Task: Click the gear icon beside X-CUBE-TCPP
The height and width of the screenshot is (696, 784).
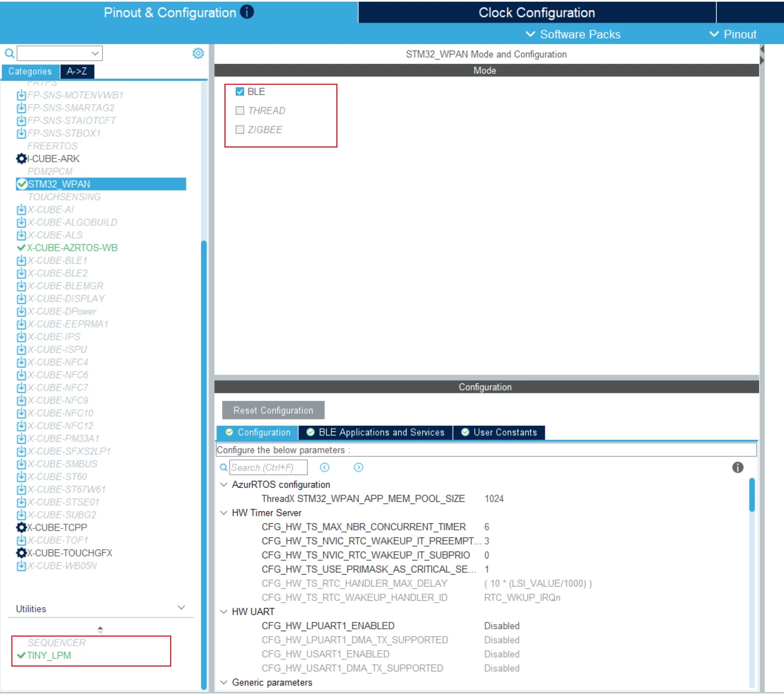Action: click(x=21, y=528)
